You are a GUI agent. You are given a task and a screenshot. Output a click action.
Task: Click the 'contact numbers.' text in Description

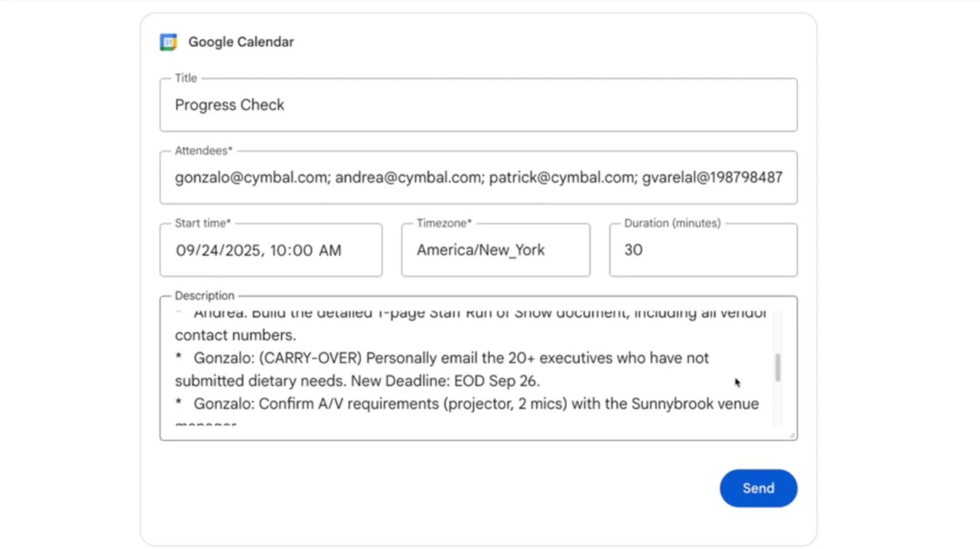[235, 336]
